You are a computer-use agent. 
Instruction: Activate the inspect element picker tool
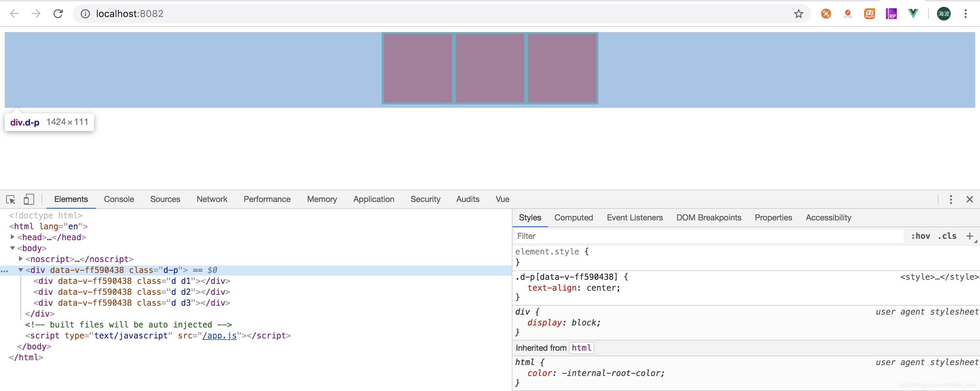point(11,199)
